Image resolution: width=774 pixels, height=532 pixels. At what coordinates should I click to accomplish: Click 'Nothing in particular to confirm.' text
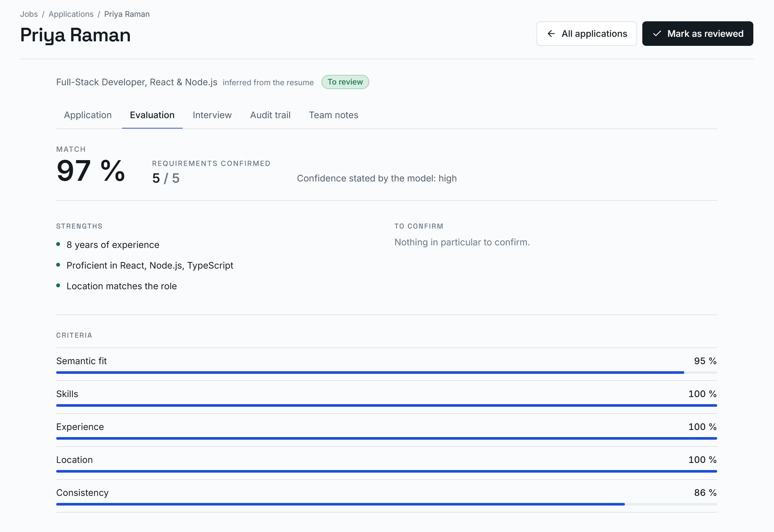[462, 242]
